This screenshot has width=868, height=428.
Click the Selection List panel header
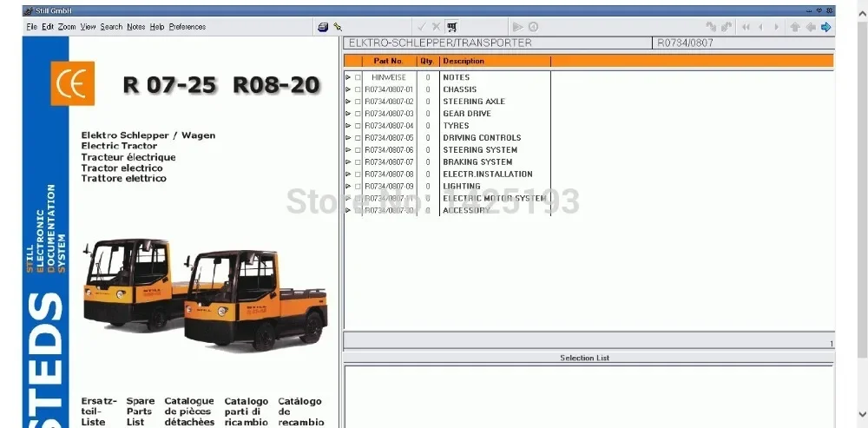(x=589, y=358)
